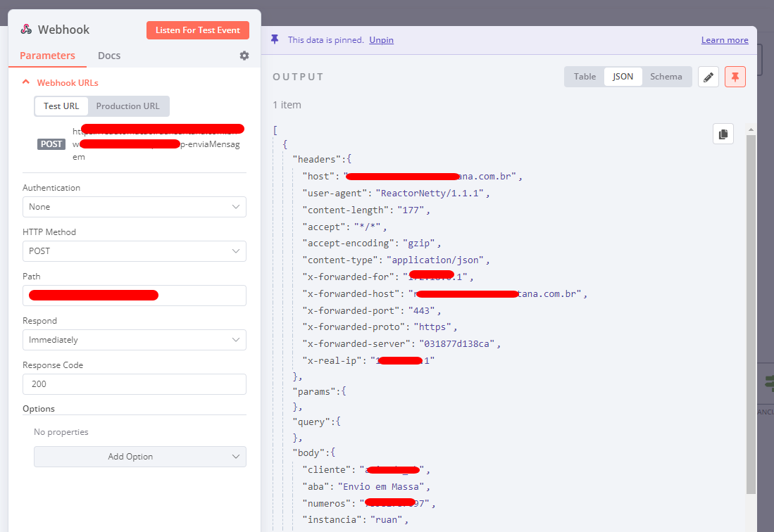Toggle the red pin data icon
This screenshot has width=774, height=532.
tap(735, 77)
